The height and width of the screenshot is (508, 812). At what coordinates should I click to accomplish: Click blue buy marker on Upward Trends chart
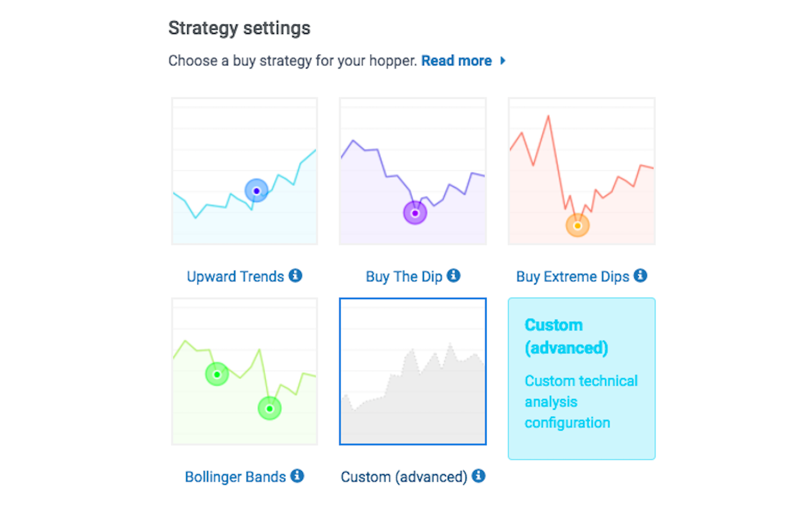pyautogui.click(x=257, y=191)
